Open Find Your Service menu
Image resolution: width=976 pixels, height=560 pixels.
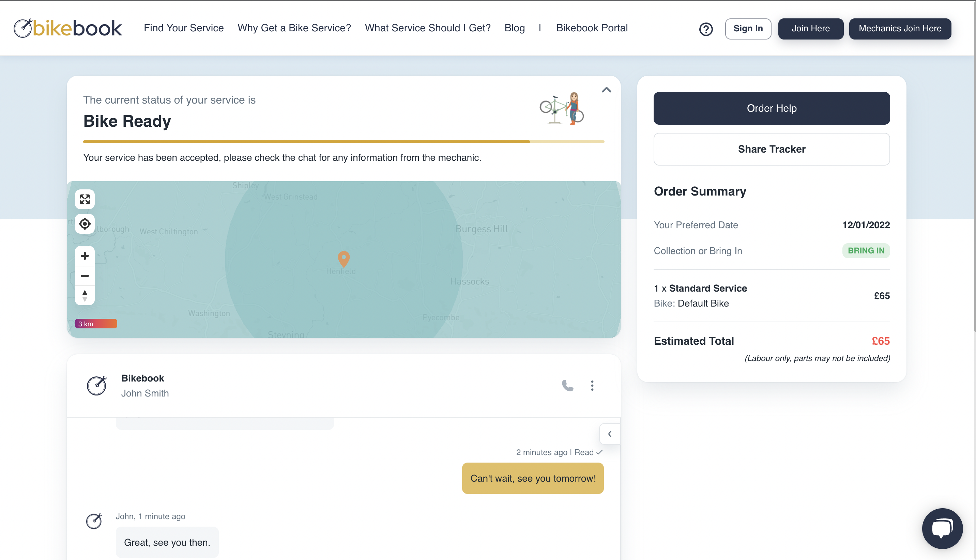coord(183,28)
